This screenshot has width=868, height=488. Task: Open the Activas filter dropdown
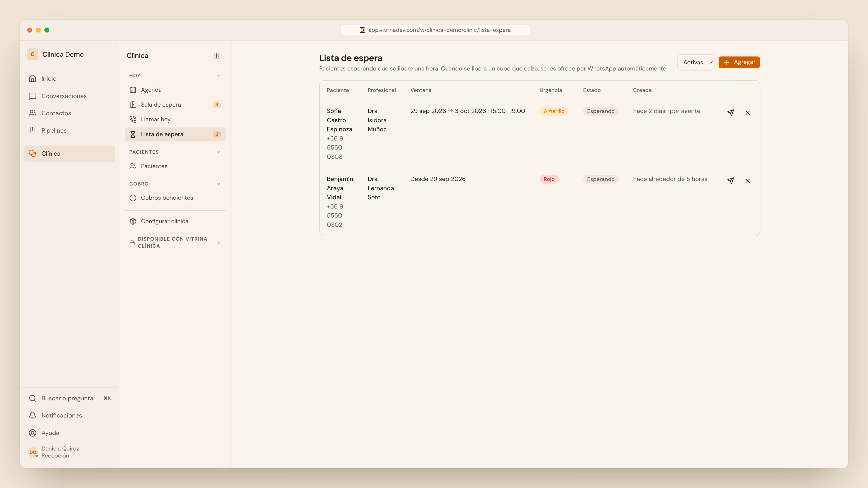click(x=696, y=62)
